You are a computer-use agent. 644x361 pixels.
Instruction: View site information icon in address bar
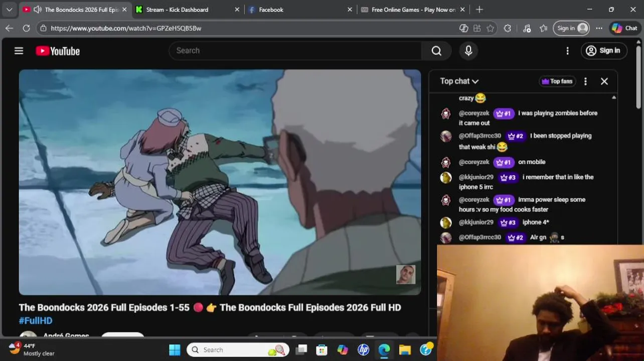tap(44, 28)
